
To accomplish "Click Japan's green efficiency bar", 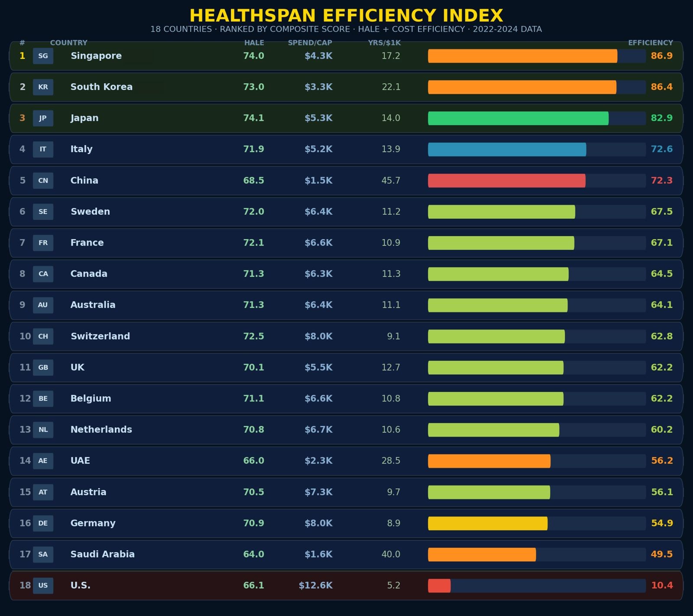I will point(518,118).
